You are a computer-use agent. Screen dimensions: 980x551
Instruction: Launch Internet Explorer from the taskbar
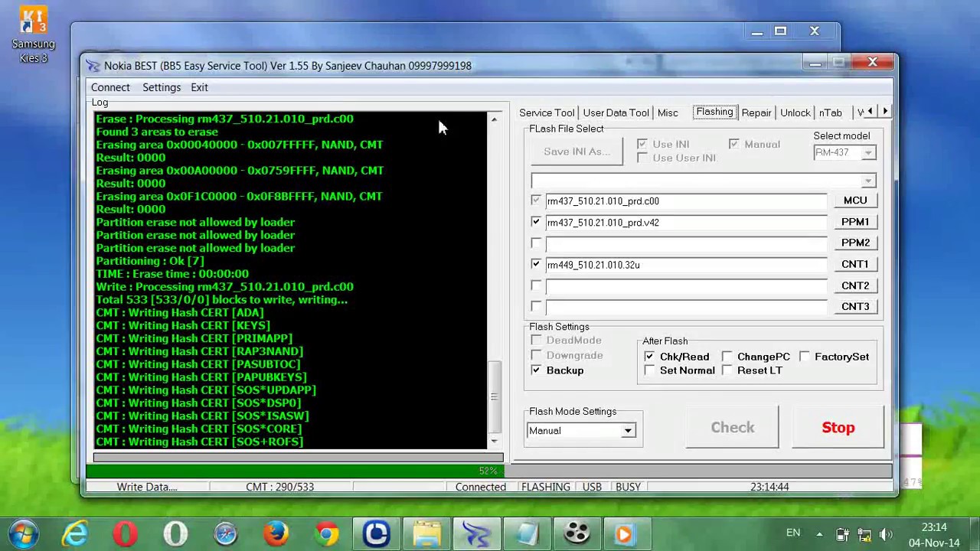click(x=75, y=533)
